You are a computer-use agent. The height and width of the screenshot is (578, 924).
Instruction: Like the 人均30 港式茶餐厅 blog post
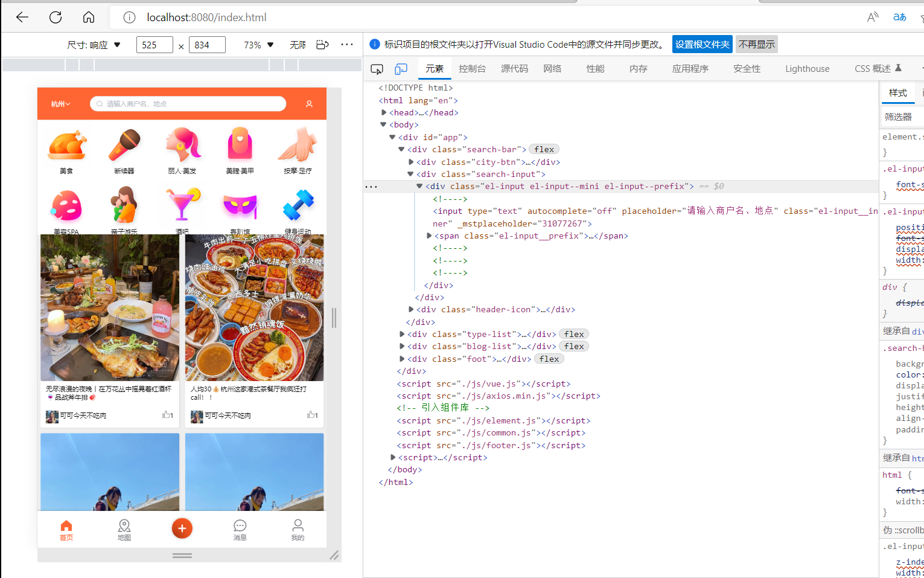click(x=312, y=415)
